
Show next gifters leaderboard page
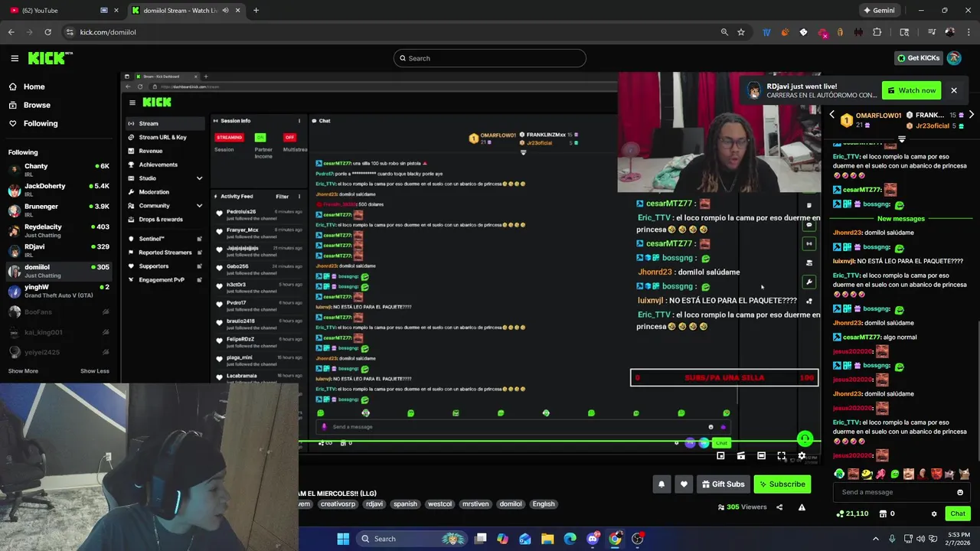pyautogui.click(x=971, y=115)
